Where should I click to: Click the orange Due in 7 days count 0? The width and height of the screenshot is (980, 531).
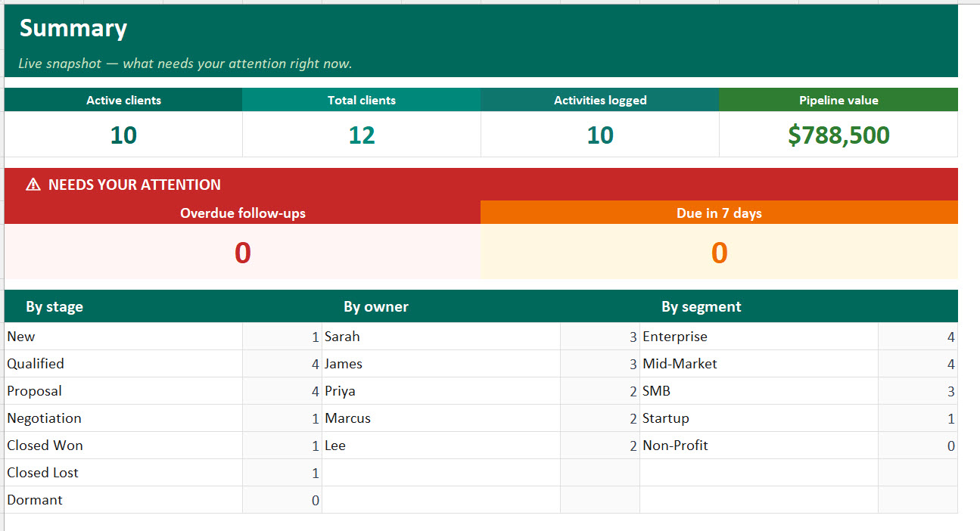[x=719, y=252]
